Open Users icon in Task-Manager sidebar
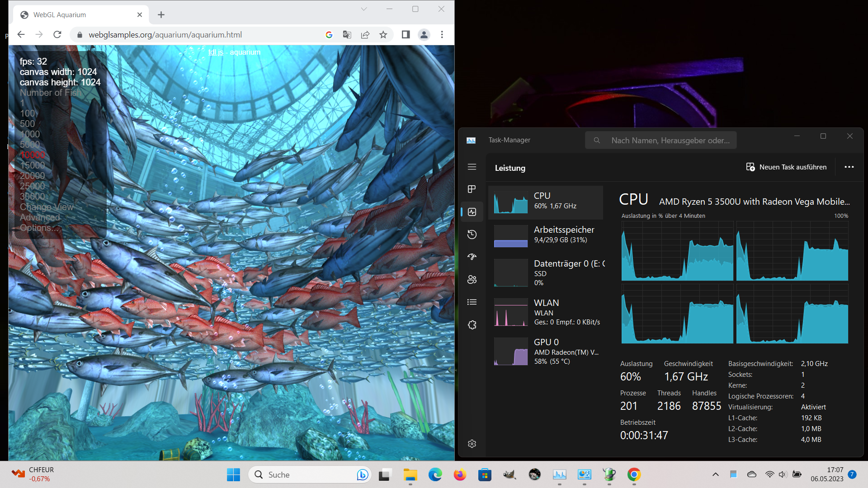 coord(472,279)
